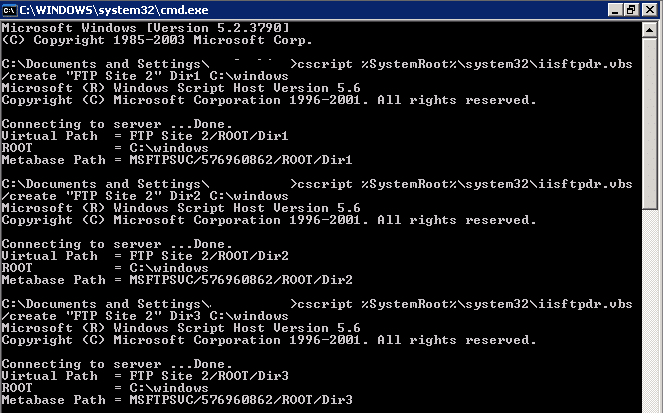Click the first cscript iisftpdr.vbs command text

tap(465, 64)
